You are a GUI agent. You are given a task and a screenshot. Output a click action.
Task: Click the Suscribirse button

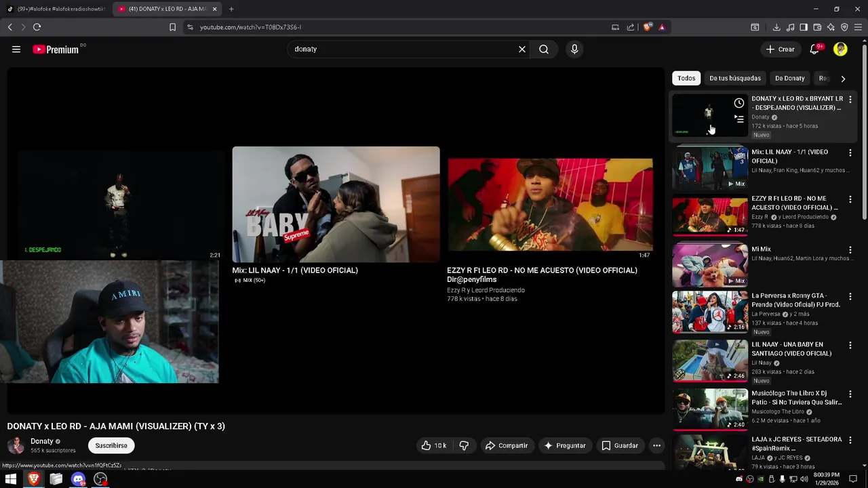tap(111, 445)
